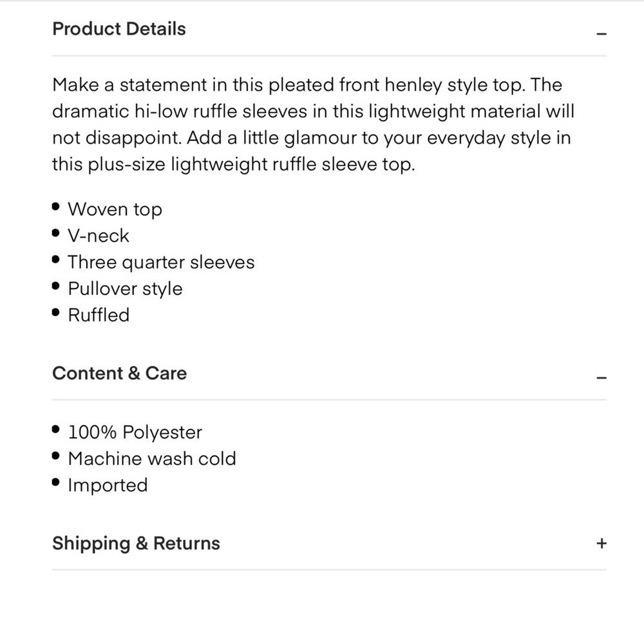Click the 'Pullover style' detail

coord(126,289)
